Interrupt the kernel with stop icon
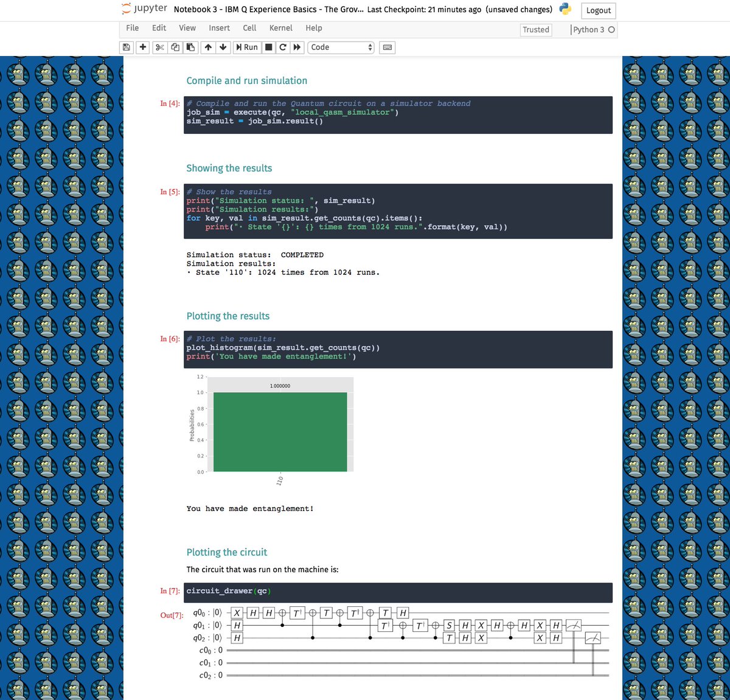Image resolution: width=730 pixels, height=700 pixels. pos(269,47)
